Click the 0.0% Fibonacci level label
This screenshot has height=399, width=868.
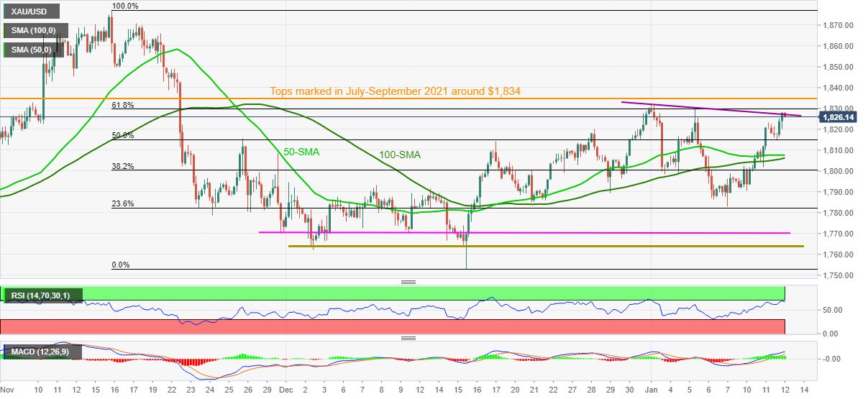[x=122, y=265]
